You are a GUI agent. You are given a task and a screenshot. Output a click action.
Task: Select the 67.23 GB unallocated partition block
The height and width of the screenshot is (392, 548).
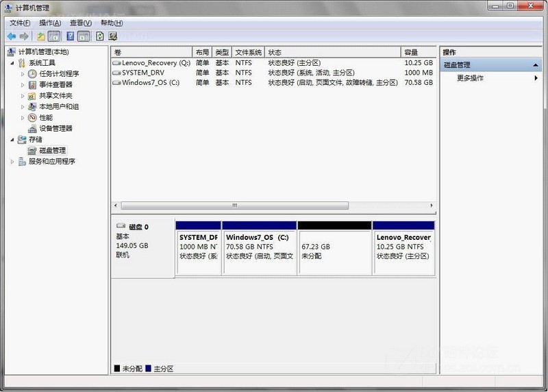click(334, 250)
